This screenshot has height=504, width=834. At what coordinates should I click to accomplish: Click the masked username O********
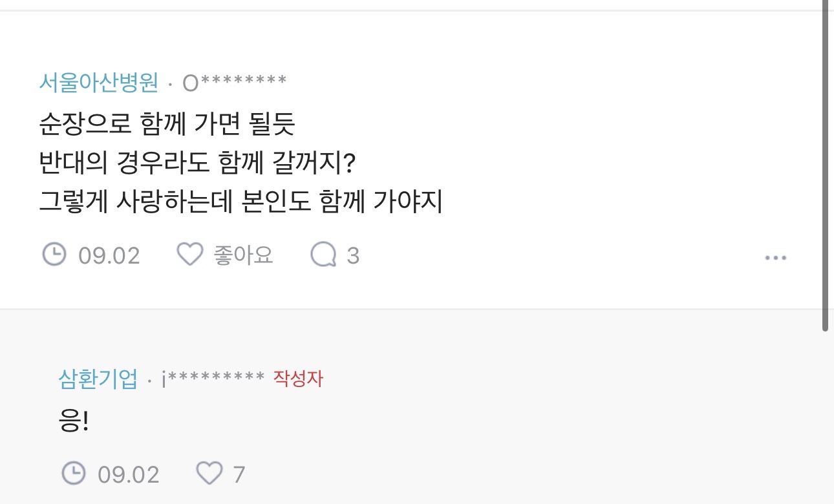[x=234, y=83]
